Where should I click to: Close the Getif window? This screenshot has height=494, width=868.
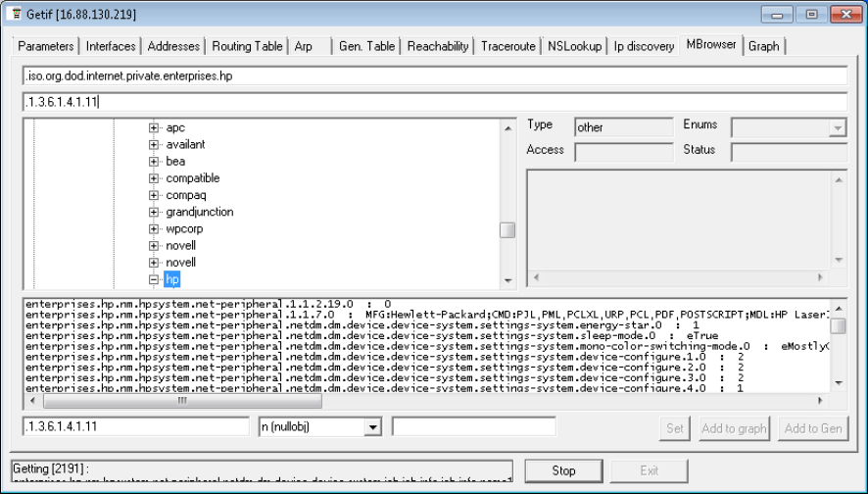(845, 14)
